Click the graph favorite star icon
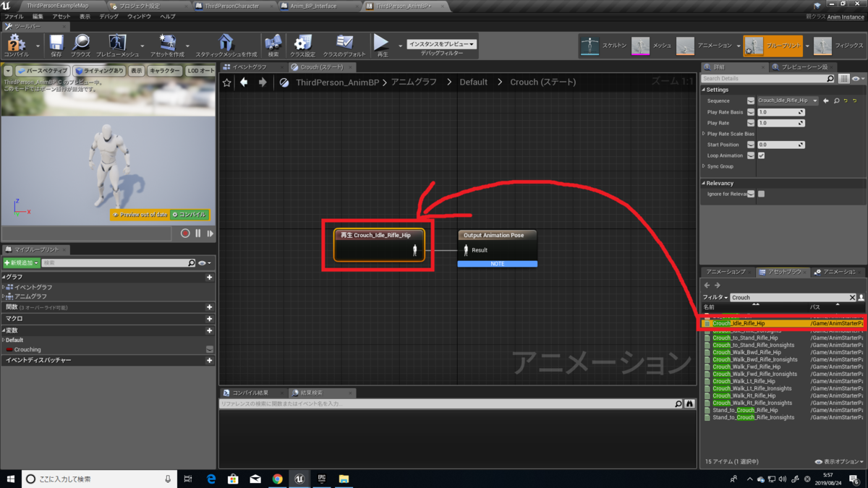 (x=227, y=82)
